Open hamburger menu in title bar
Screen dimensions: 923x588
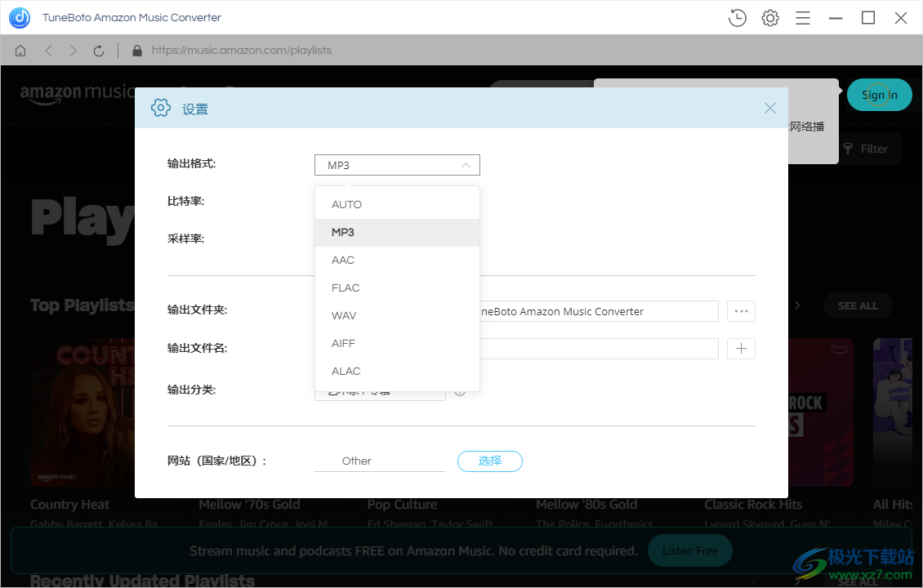click(x=803, y=18)
